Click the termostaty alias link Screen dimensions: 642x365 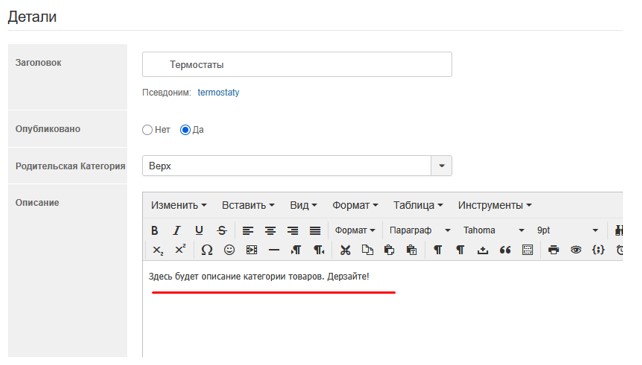218,93
